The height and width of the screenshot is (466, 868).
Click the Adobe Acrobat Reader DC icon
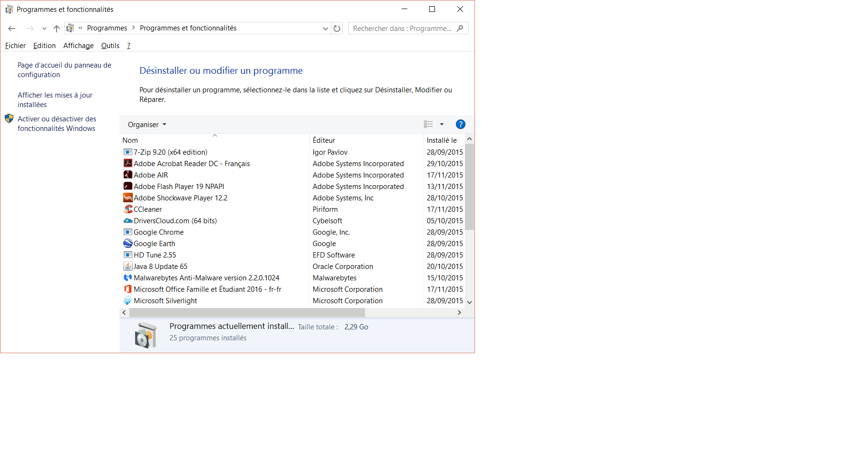[x=128, y=163]
